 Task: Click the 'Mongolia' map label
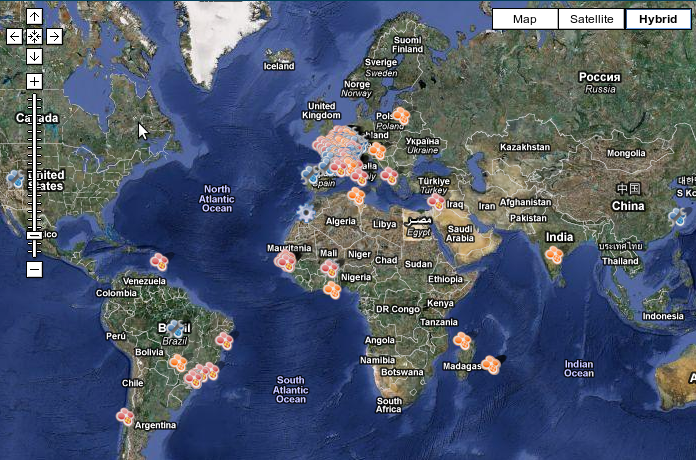(626, 153)
